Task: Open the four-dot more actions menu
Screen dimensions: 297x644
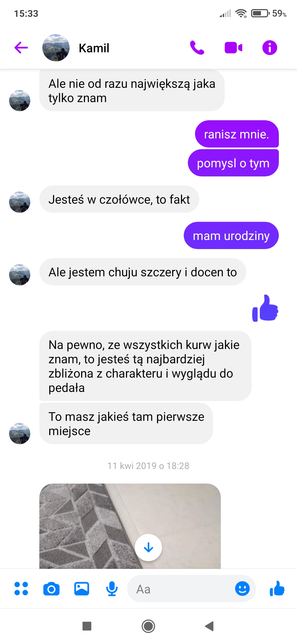Action: 21,588
